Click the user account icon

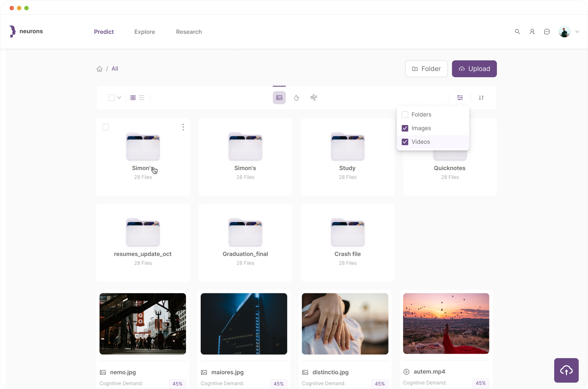532,32
